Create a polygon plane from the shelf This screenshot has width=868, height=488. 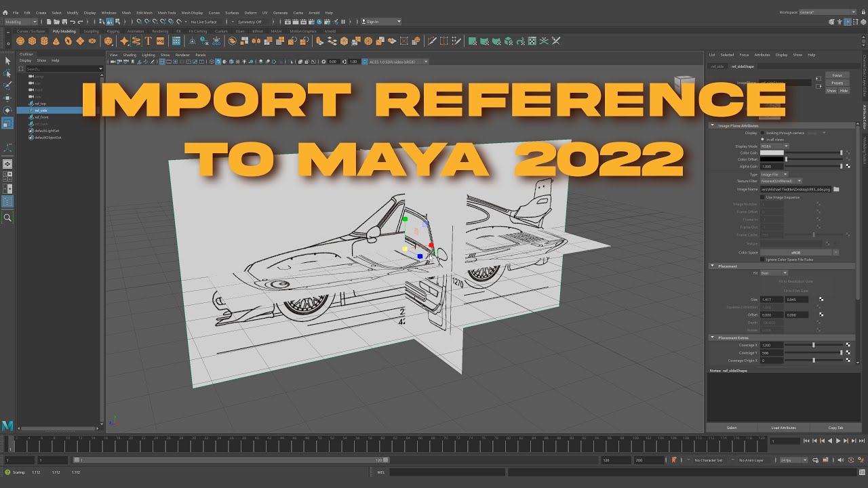[x=80, y=41]
